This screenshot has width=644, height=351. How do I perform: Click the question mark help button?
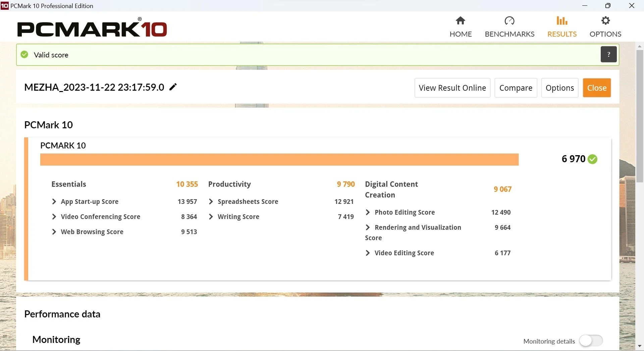click(608, 54)
